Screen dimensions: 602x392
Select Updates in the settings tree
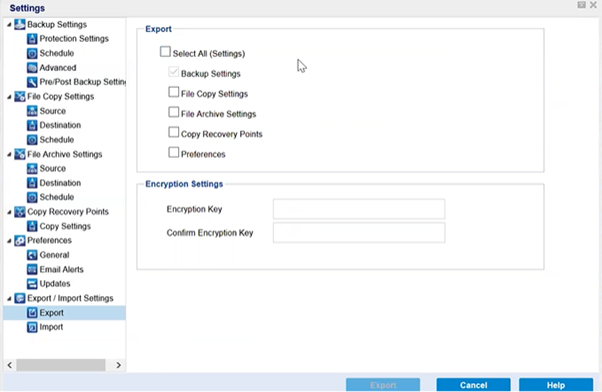point(55,284)
